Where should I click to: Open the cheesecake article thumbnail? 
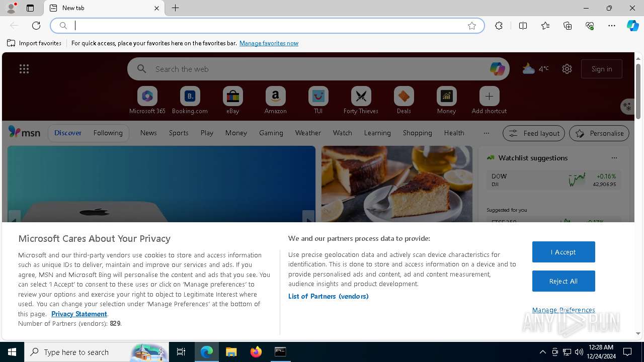(x=397, y=184)
